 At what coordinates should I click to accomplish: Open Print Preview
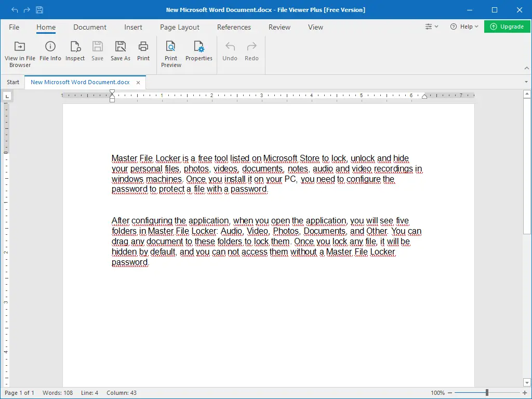pos(171,54)
